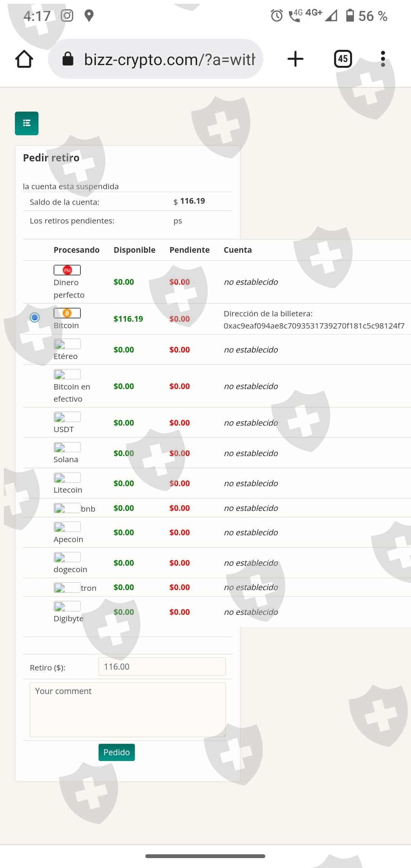Viewport: 411px width, 868px height.
Task: Click the Retiro ($) amount field
Action: pos(162,667)
